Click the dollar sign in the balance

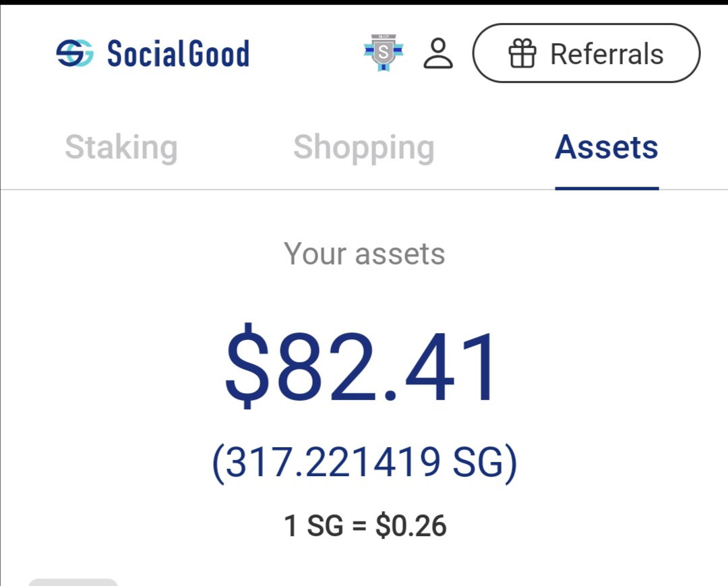[x=247, y=366]
